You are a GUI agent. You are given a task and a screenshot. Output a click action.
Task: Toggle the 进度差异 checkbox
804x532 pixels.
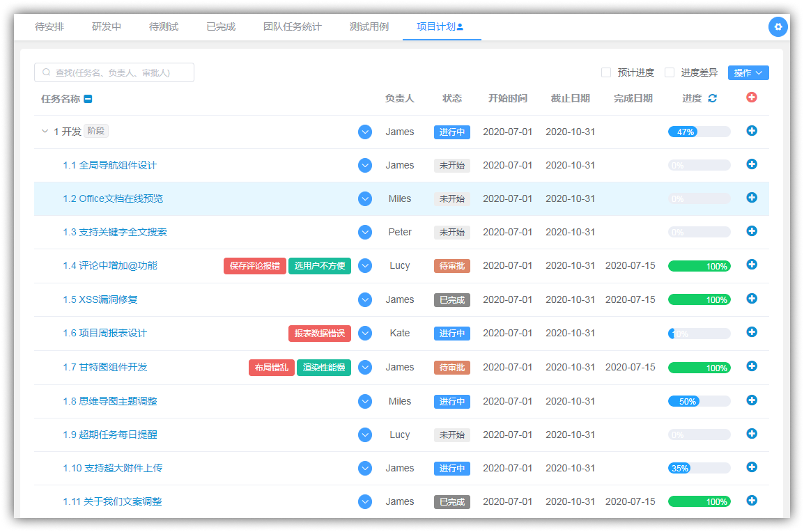click(670, 72)
